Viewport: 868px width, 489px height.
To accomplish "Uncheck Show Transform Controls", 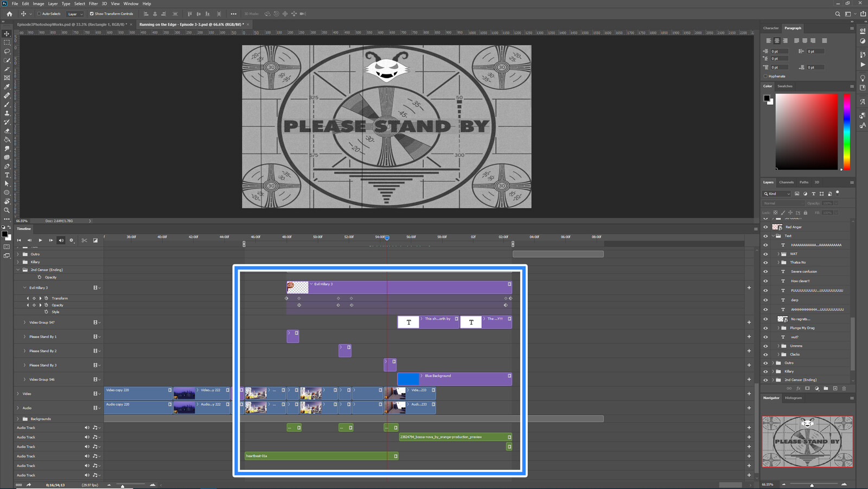I will [92, 14].
